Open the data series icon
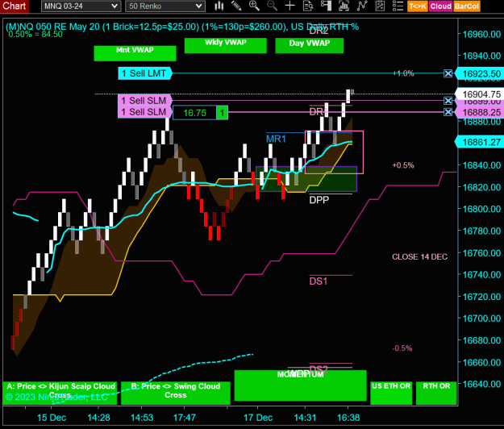The image size is (504, 429). tap(344, 6)
